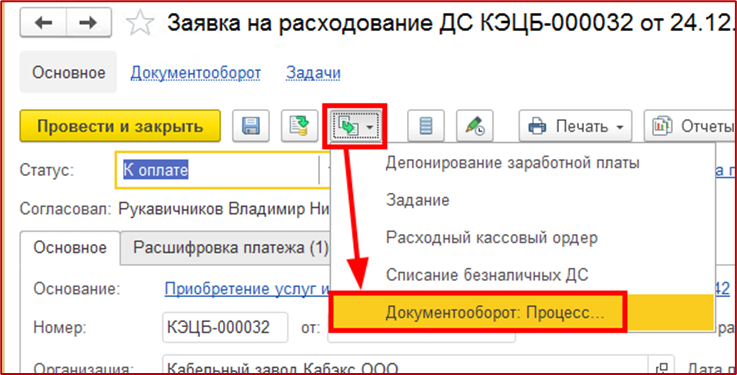This screenshot has height=375, width=737.
Task: Switch to the lower Основное tab
Action: (x=70, y=247)
